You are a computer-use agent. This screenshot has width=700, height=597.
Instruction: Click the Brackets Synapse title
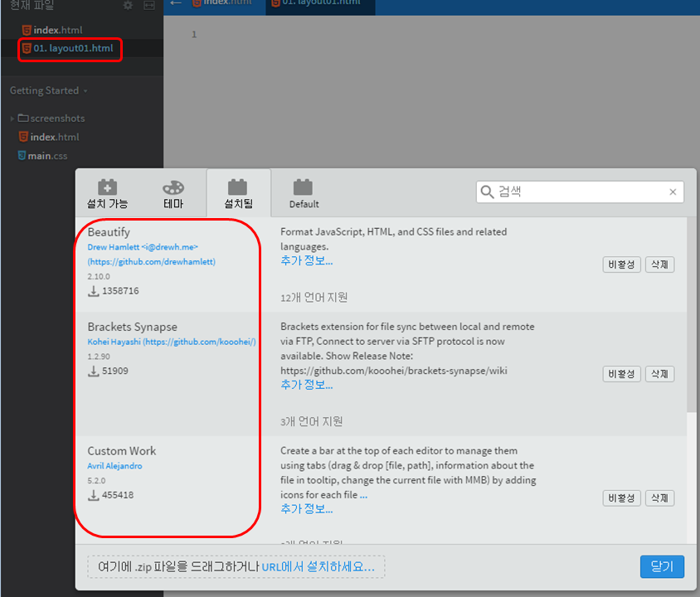(132, 327)
